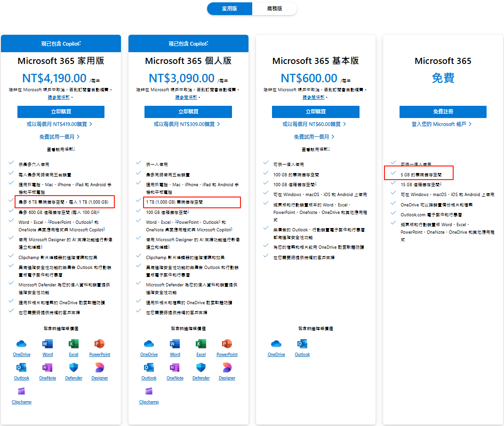
Task: Click Defender text link in 家用版 plan
Action: click(73, 378)
